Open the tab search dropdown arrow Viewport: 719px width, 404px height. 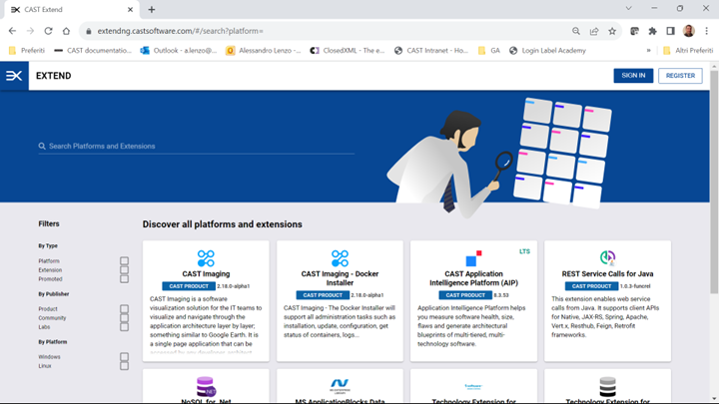tap(629, 9)
